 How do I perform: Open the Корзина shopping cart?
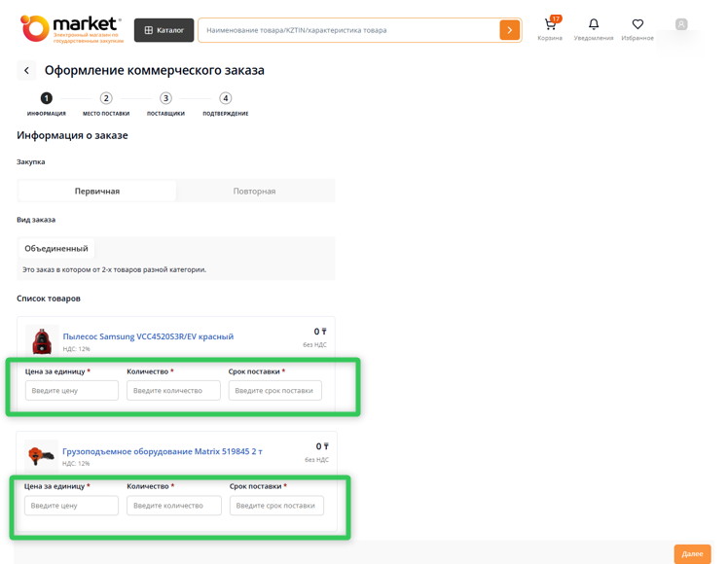coord(550,27)
